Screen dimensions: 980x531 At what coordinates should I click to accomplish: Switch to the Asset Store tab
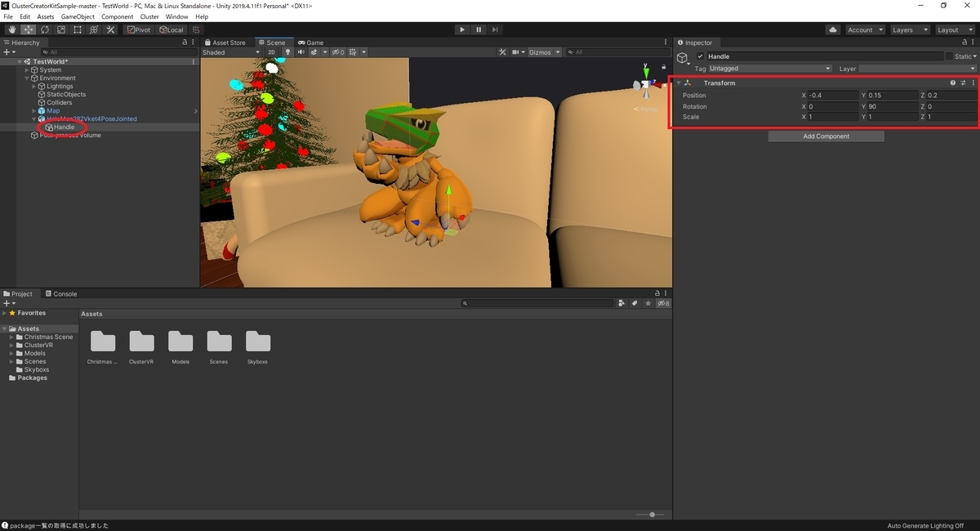coord(225,42)
